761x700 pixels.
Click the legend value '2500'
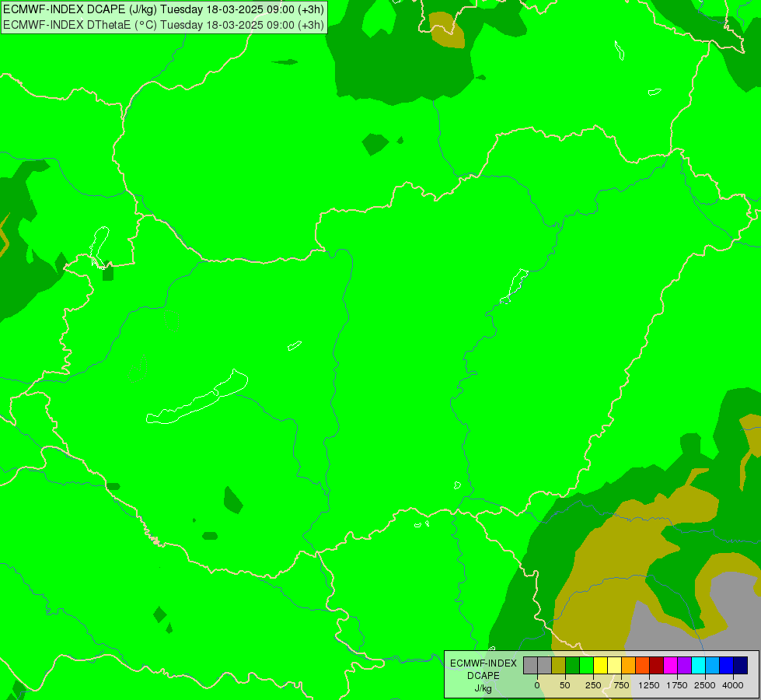click(x=705, y=685)
